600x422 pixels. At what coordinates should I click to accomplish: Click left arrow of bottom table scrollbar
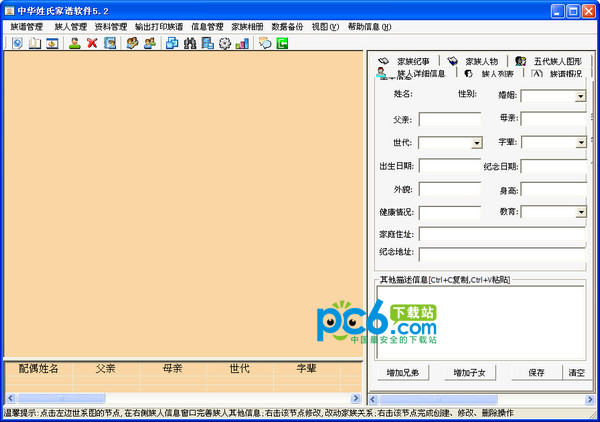(x=11, y=398)
